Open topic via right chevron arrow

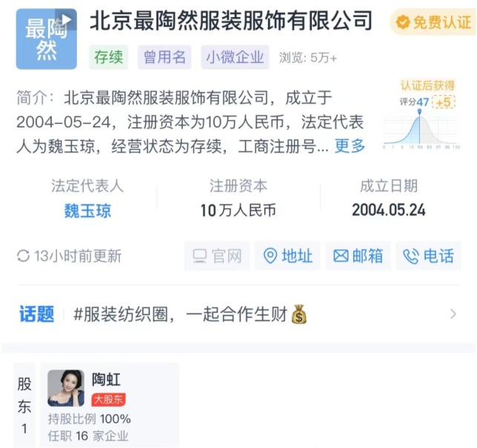tap(453, 314)
